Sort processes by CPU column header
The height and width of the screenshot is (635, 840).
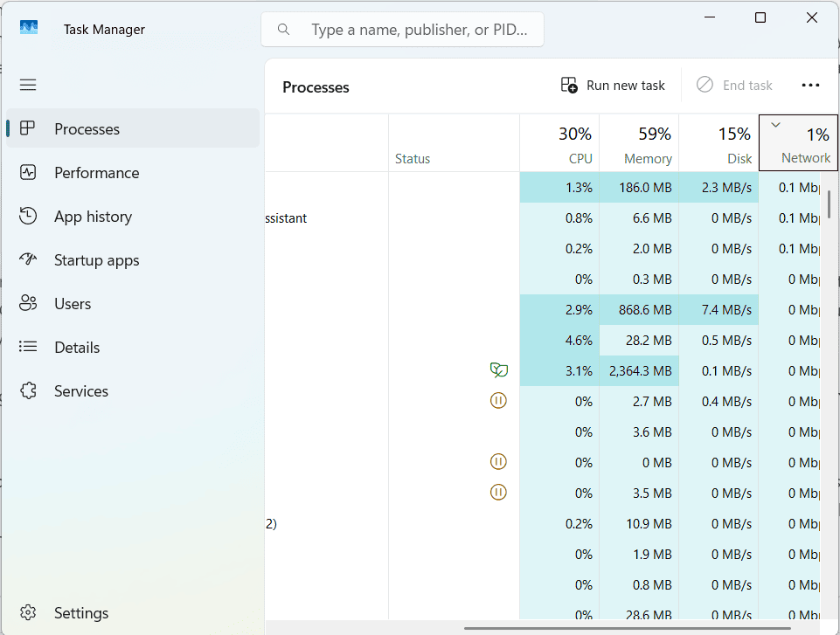pos(559,143)
